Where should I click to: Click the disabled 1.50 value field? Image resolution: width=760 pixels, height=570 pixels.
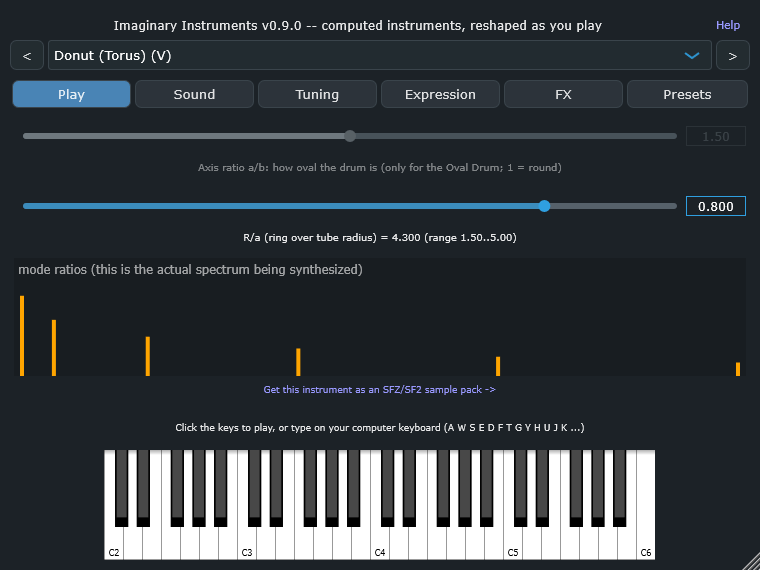(715, 136)
